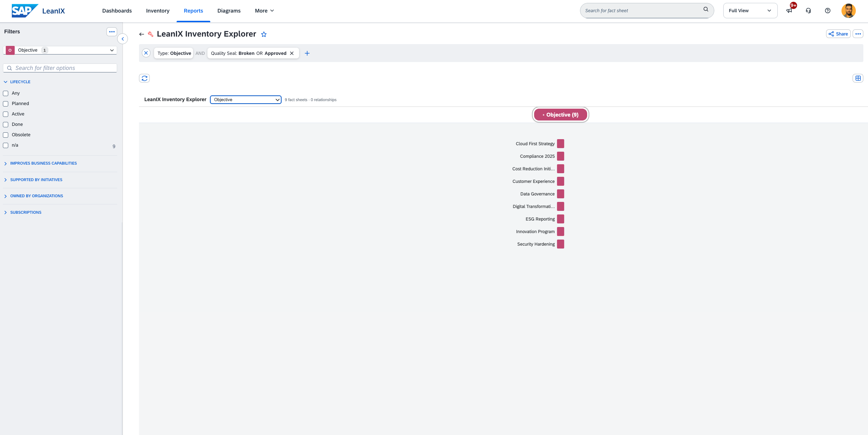Tick the Obsolete lifecycle checkbox
The width and height of the screenshot is (868, 435).
tap(6, 135)
